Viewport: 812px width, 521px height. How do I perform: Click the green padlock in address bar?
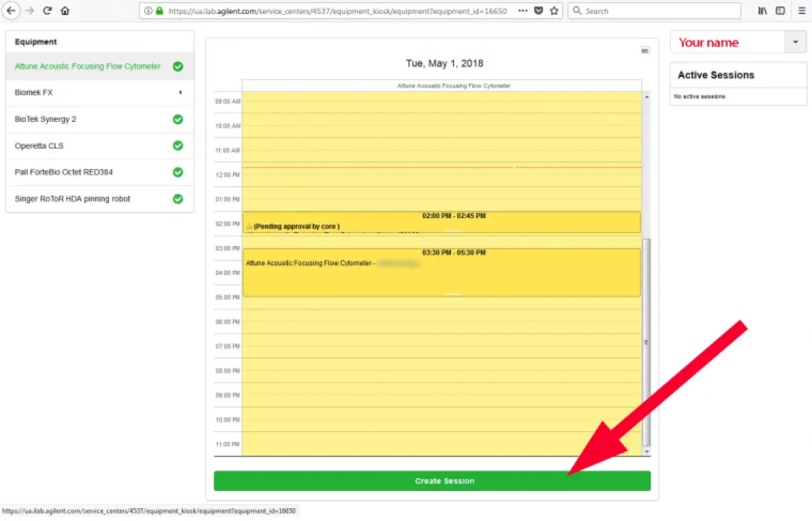(160, 11)
